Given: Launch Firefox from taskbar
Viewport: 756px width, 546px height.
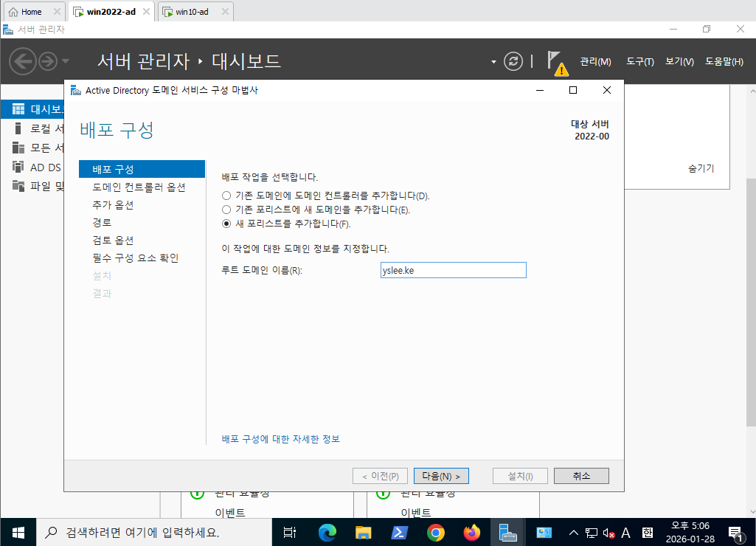Looking at the screenshot, I should click(x=472, y=533).
